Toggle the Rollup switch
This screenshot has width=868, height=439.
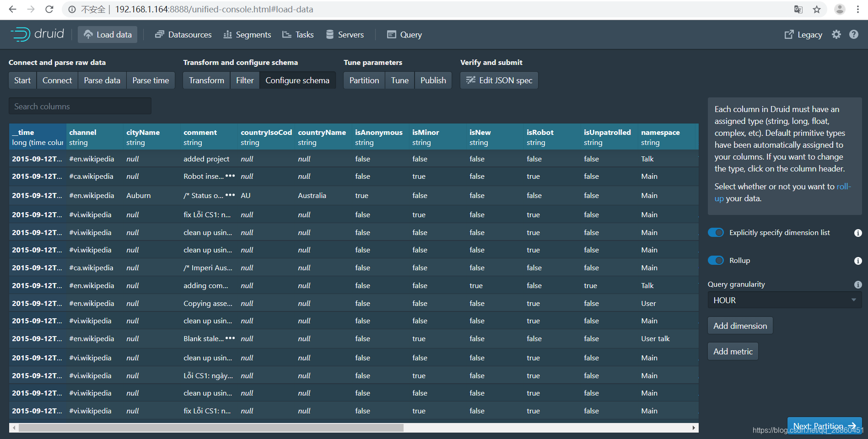point(716,260)
